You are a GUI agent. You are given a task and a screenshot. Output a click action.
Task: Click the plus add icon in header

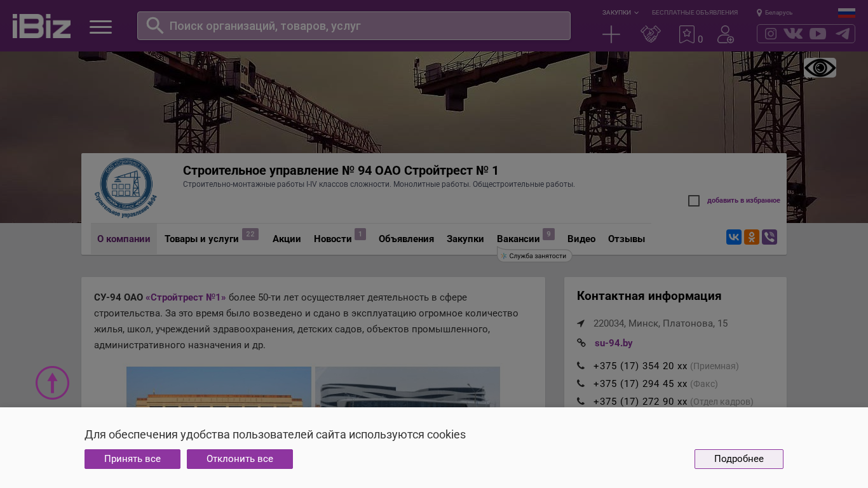point(611,34)
